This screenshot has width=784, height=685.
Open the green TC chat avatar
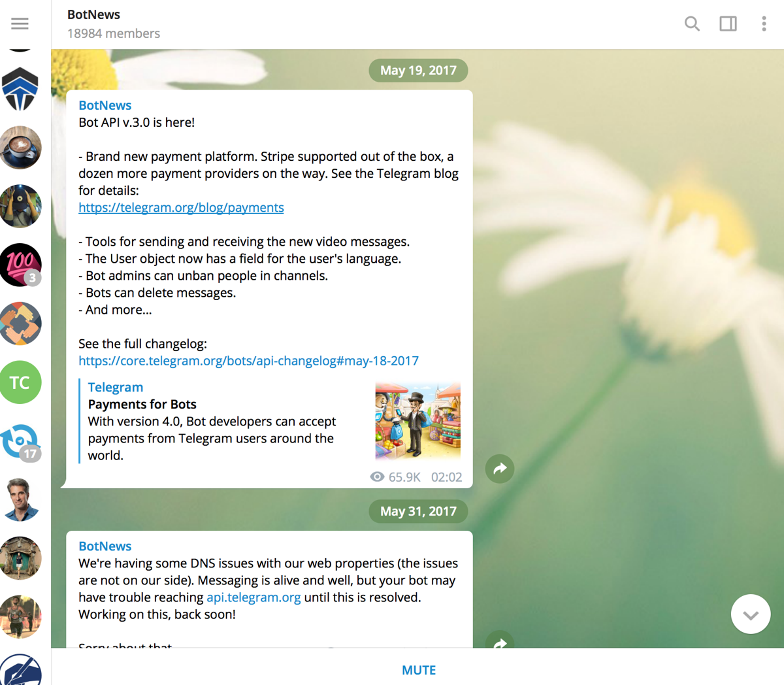(x=20, y=382)
